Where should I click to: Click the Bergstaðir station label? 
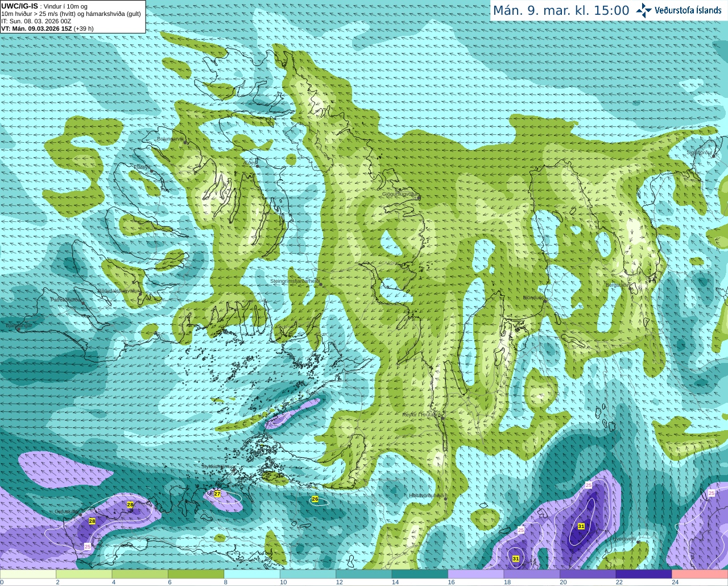pyautogui.click(x=618, y=285)
